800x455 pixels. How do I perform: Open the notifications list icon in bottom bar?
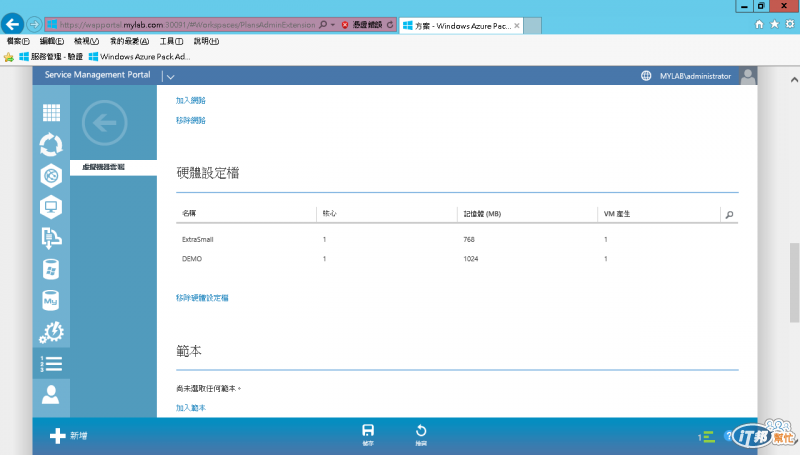[707, 437]
